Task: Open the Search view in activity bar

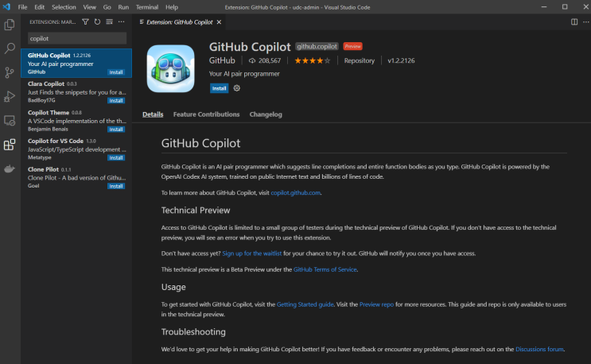Action: 10,48
